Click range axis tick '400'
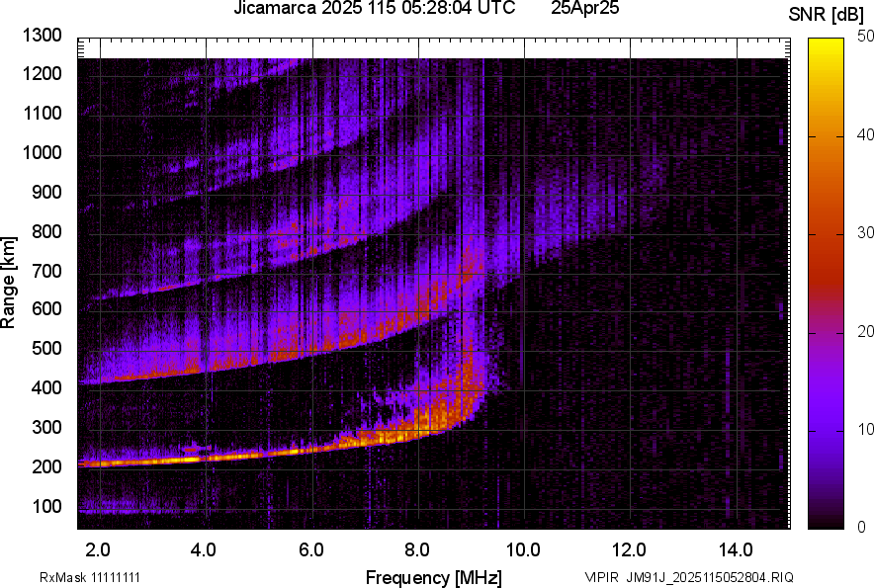 coord(46,388)
